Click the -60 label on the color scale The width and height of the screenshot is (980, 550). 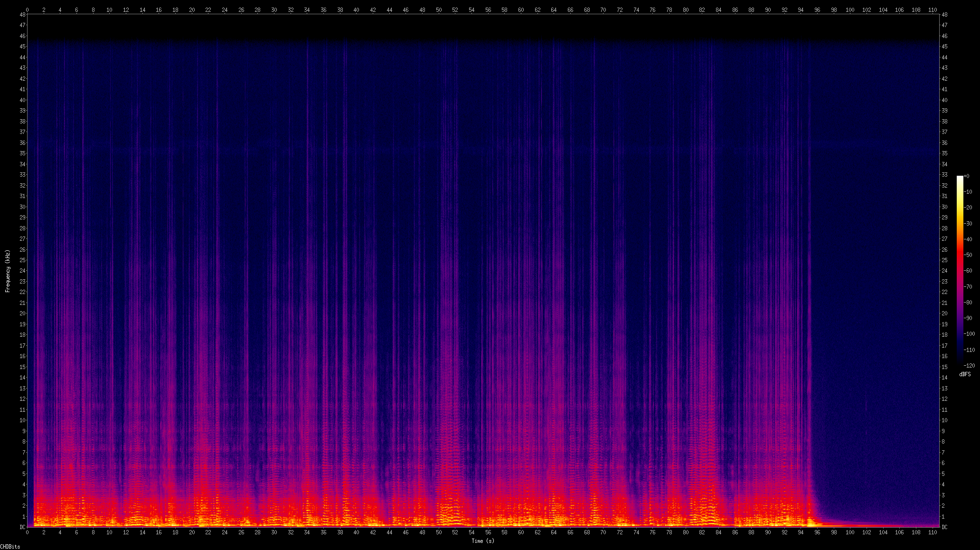968,271
